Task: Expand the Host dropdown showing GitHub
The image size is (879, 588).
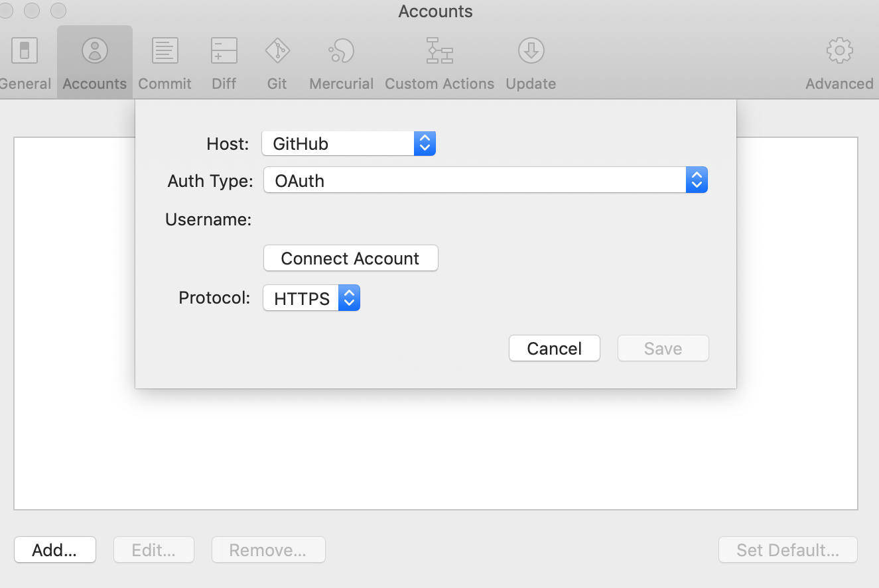Action: (x=349, y=143)
